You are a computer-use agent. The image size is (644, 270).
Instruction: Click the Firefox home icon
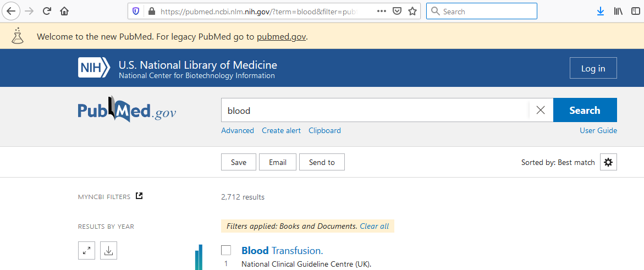click(64, 11)
